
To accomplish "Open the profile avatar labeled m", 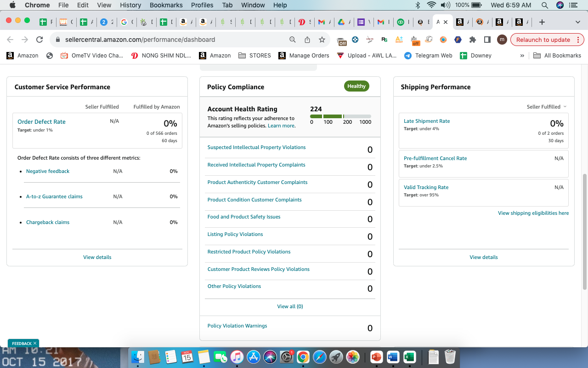I will 502,40.
